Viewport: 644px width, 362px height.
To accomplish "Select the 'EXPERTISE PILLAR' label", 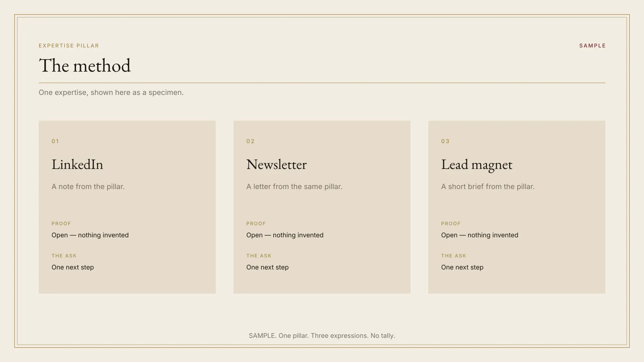I will [x=69, y=46].
